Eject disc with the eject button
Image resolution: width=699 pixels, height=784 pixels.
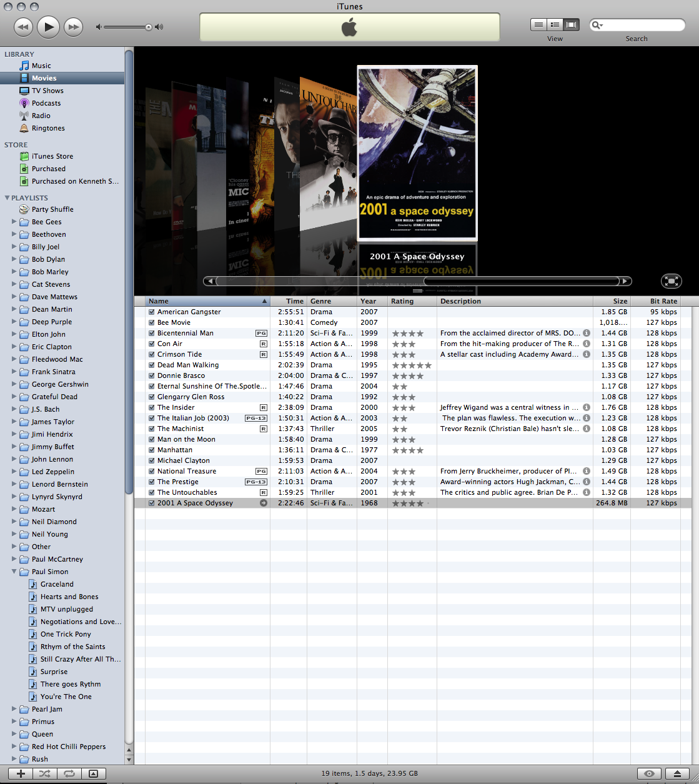677,773
